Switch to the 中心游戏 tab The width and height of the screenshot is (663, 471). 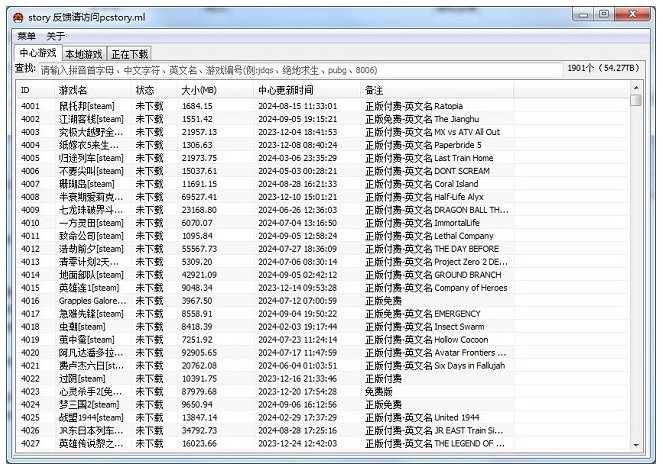[x=38, y=53]
